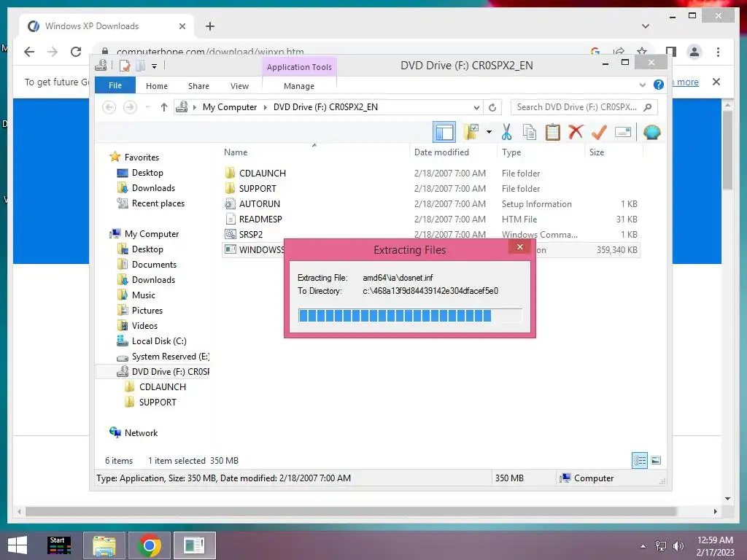Open Recent places in Favorites

click(158, 203)
